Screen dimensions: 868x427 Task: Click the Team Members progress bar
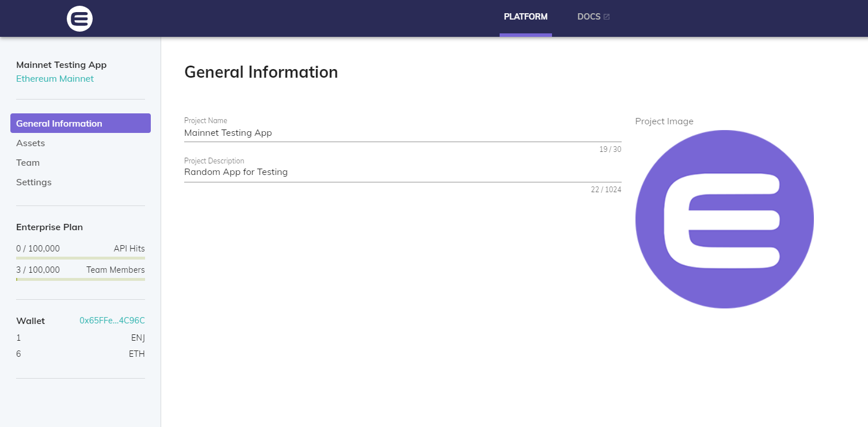81,279
